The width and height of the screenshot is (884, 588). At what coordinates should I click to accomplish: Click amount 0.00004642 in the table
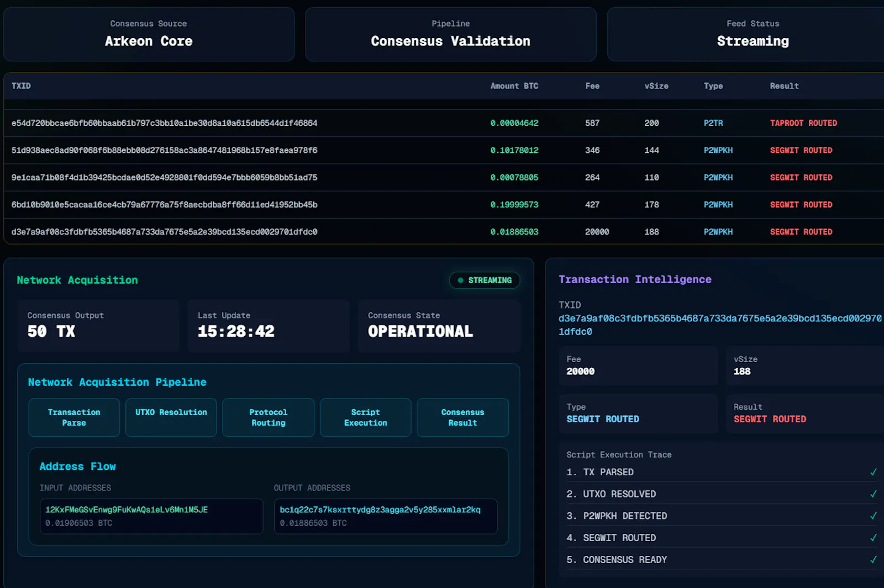point(514,123)
